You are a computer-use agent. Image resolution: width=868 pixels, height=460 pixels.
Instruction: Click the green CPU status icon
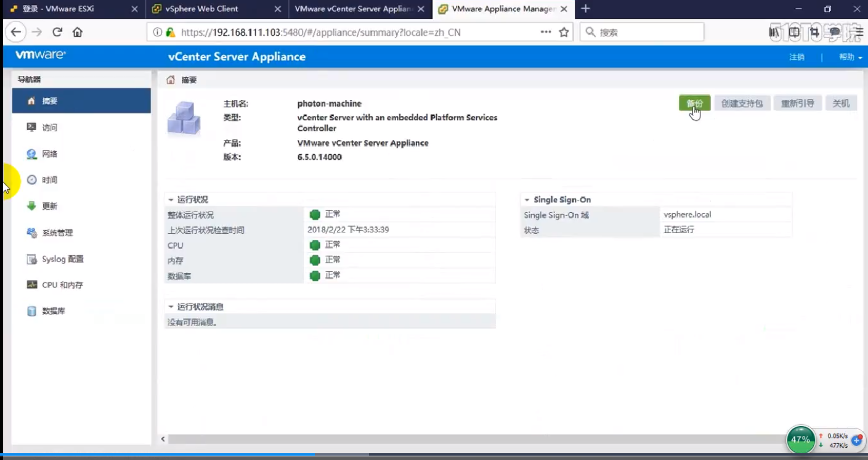[315, 245]
